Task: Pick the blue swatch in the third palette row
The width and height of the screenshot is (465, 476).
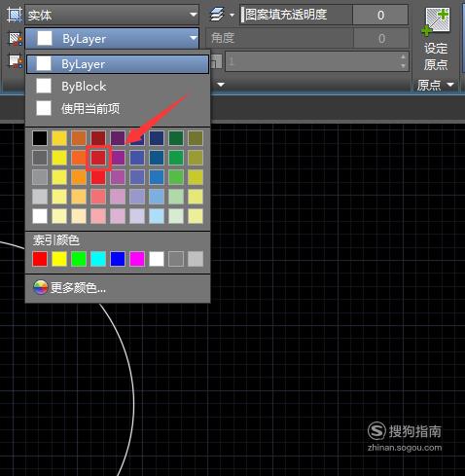Action: point(157,177)
